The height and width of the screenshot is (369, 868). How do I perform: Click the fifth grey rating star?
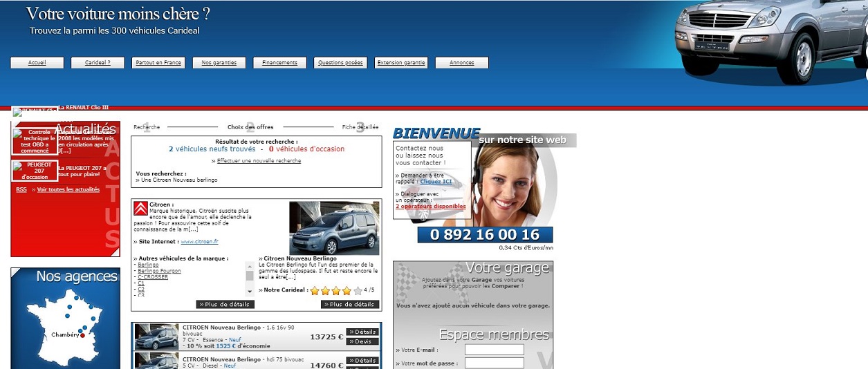(x=358, y=291)
